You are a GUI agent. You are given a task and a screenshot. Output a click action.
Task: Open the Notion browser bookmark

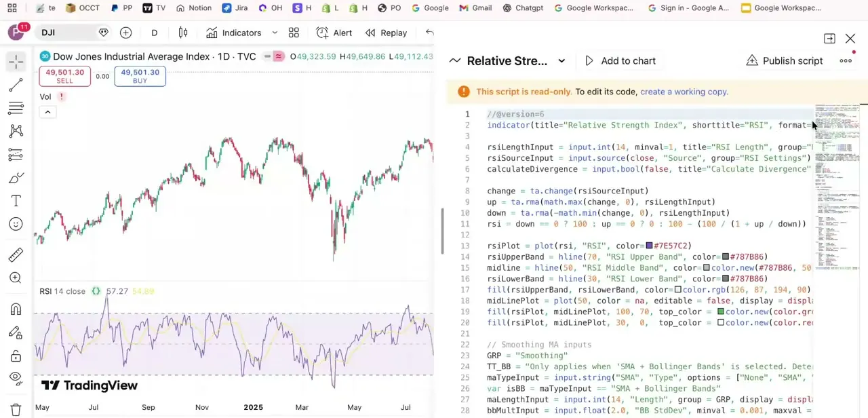(194, 8)
